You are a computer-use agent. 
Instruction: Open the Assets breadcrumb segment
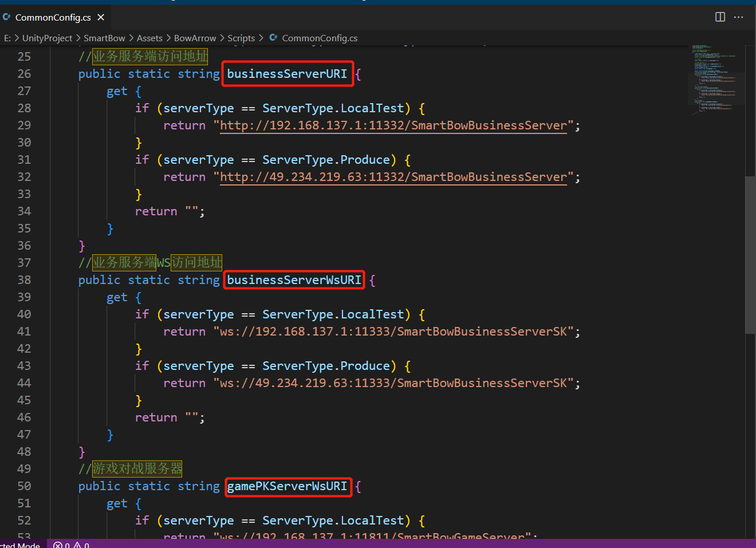(149, 38)
